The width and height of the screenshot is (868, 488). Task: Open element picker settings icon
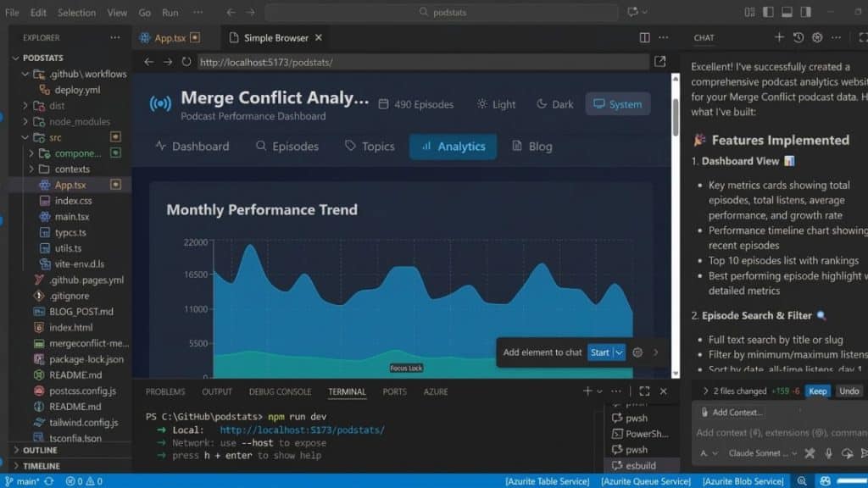[x=637, y=352]
